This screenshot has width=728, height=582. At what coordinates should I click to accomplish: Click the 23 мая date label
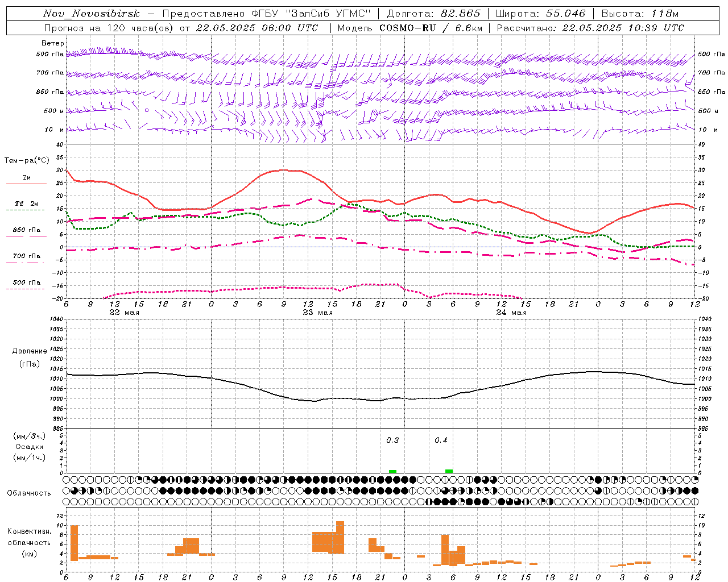[317, 313]
